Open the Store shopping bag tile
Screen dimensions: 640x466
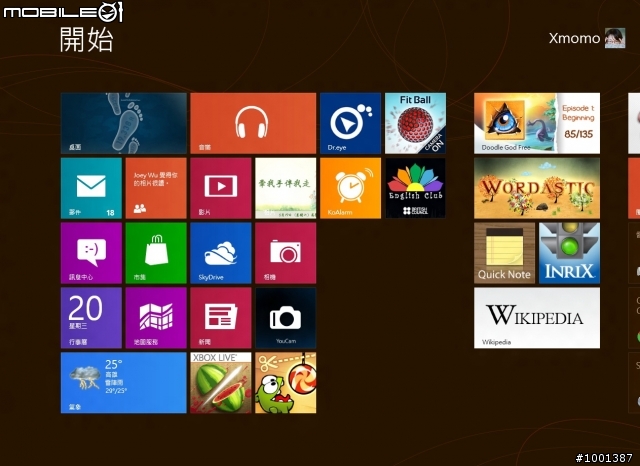pos(156,253)
